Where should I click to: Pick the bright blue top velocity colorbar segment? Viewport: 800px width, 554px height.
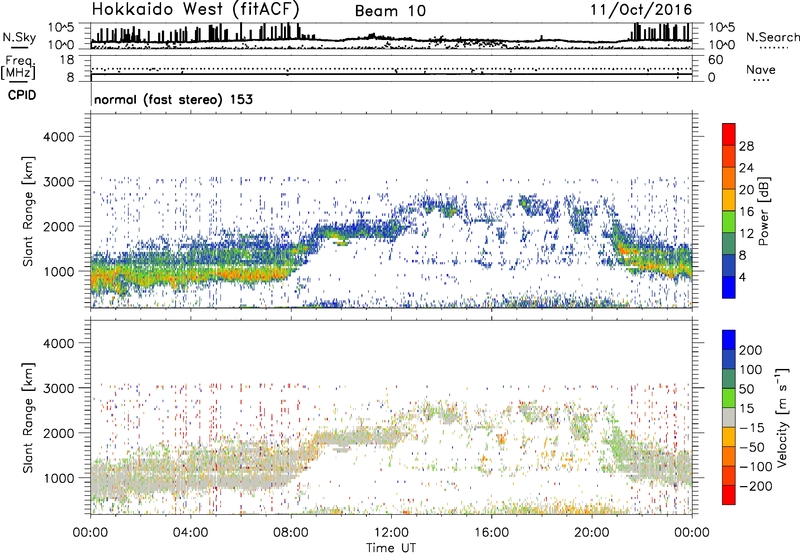[x=729, y=340]
